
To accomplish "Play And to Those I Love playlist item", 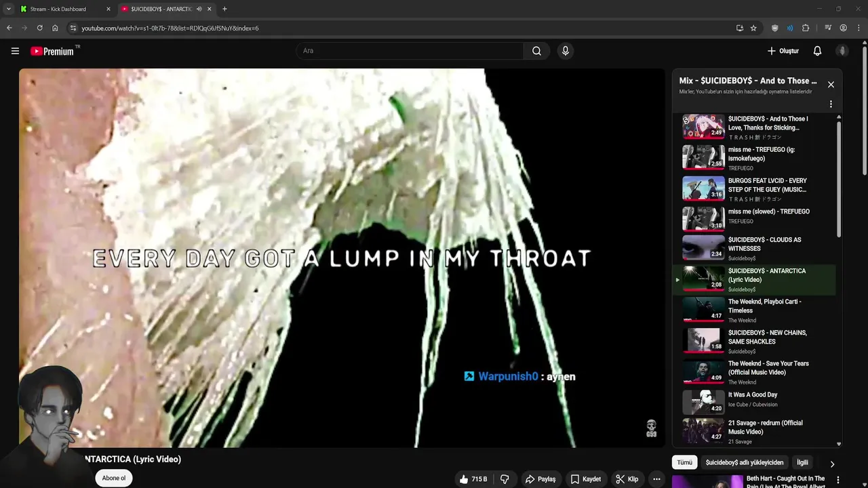I will [754, 127].
